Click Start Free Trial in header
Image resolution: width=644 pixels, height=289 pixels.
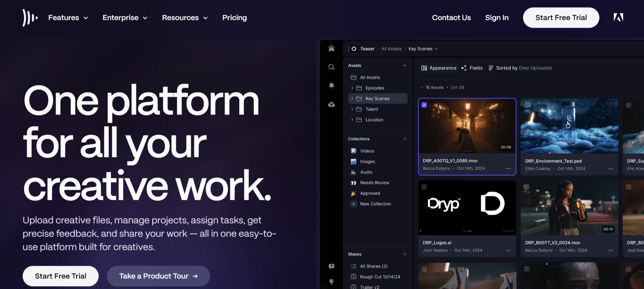pyautogui.click(x=561, y=17)
